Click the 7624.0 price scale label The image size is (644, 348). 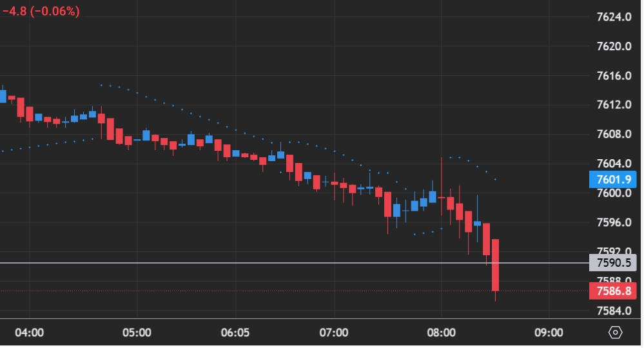614,17
